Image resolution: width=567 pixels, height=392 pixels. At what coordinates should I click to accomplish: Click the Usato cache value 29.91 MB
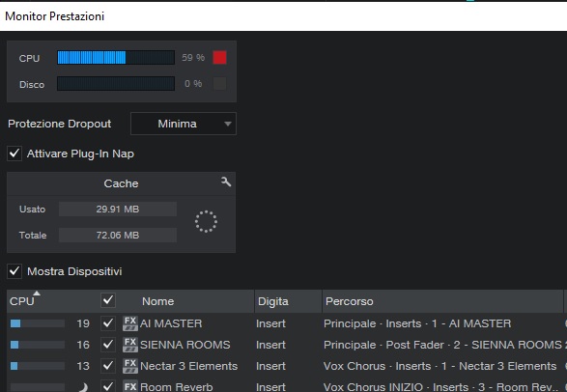click(x=118, y=210)
